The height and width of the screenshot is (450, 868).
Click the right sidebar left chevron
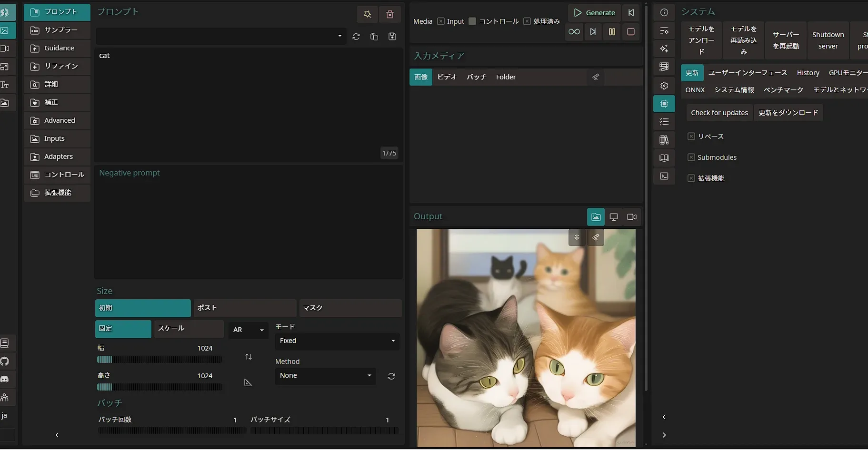tap(664, 417)
